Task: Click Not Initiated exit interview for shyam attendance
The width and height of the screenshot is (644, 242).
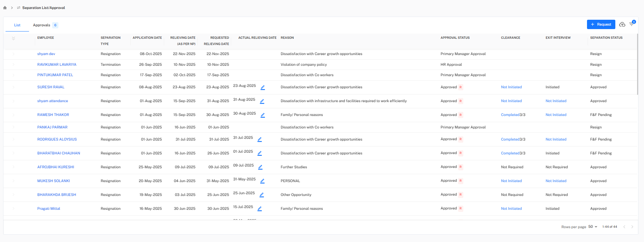Action: (556, 101)
